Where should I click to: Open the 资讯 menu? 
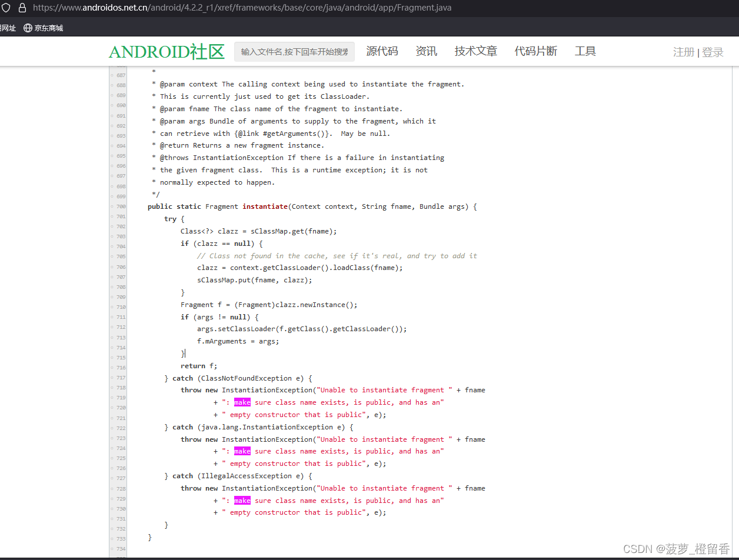click(x=427, y=51)
